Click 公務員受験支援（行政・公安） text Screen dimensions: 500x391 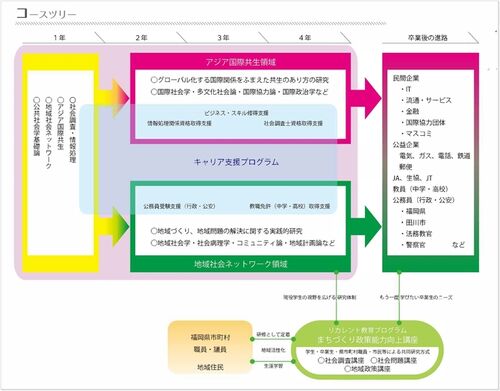[179, 206]
